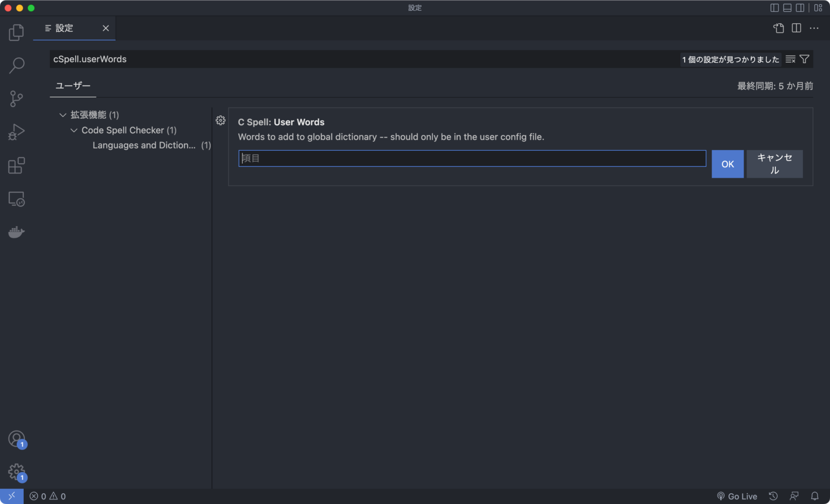Viewport: 830px width, 504px height.
Task: Open the Explorer view in the activity bar
Action: coord(16,32)
